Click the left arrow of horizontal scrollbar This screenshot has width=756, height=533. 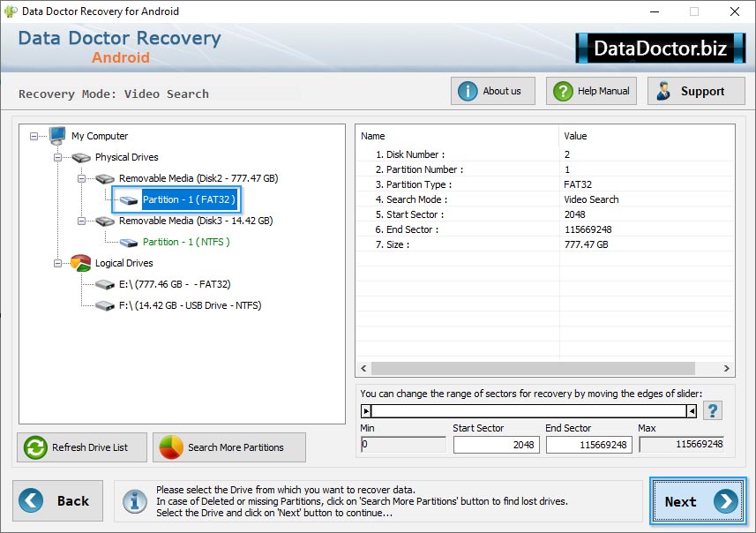click(x=363, y=369)
